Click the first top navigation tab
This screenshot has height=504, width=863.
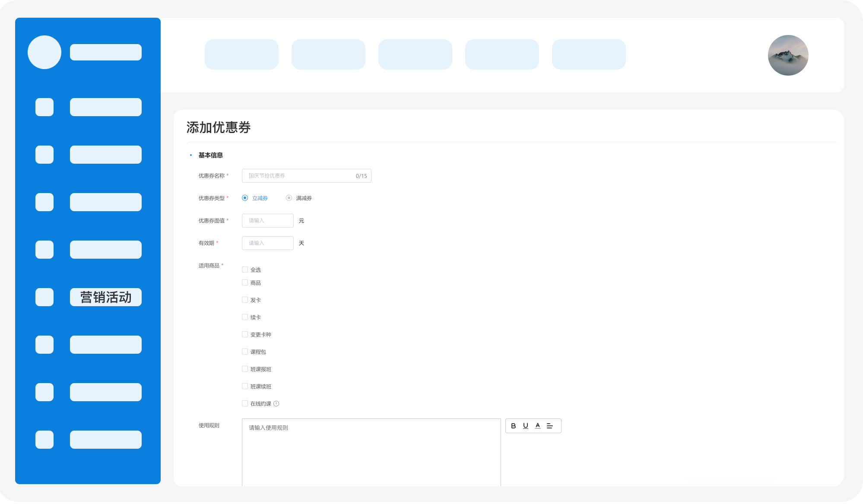tap(241, 54)
